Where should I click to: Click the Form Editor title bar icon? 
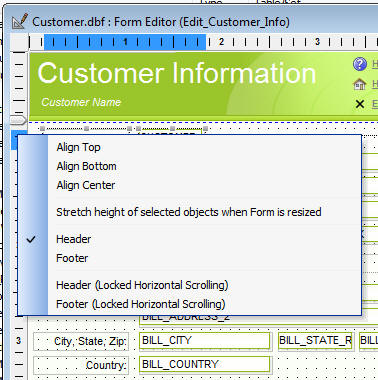click(x=20, y=22)
